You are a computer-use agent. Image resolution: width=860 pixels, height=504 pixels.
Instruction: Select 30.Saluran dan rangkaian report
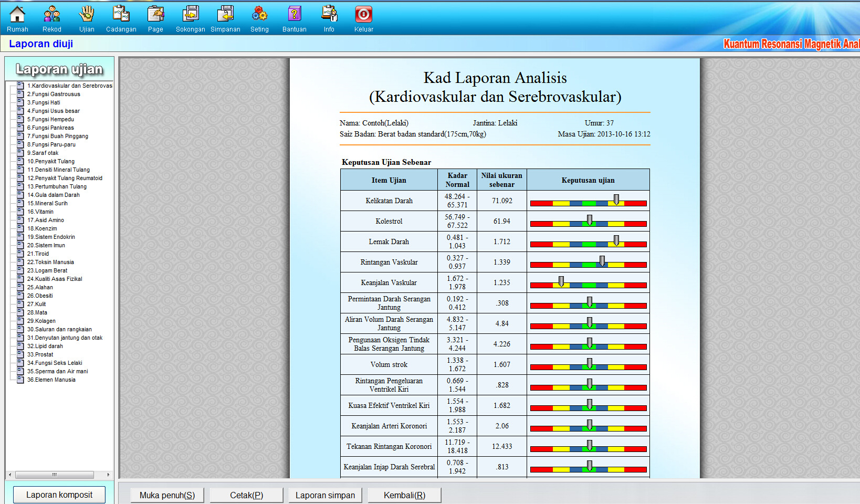point(59,329)
